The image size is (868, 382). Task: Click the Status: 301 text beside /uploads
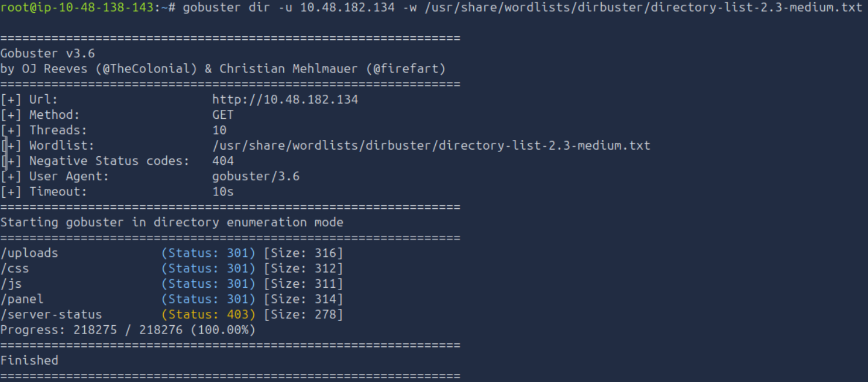click(x=208, y=253)
